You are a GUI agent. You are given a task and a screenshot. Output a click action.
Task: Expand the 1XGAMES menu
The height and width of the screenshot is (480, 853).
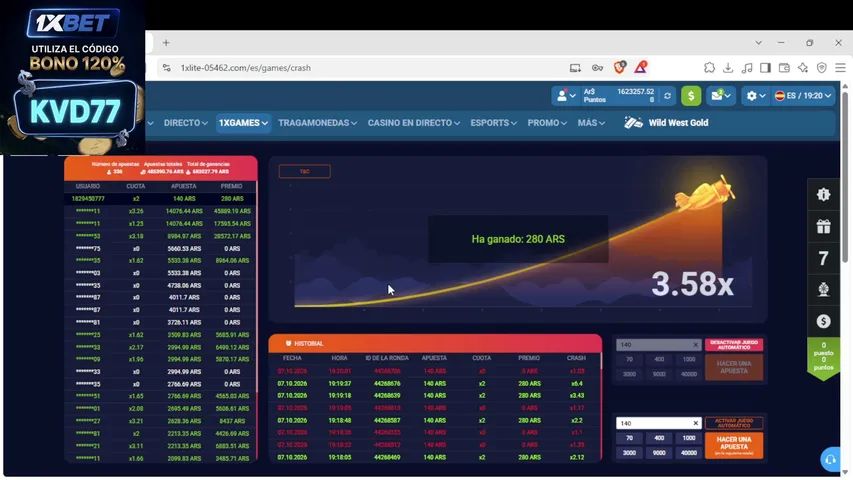coord(243,123)
